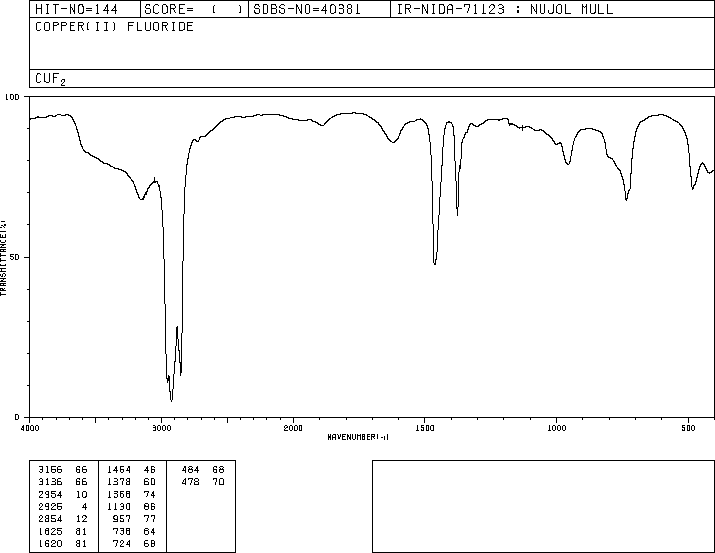Click the 738 peak table entry
The width and height of the screenshot is (715, 553).
pos(122,532)
